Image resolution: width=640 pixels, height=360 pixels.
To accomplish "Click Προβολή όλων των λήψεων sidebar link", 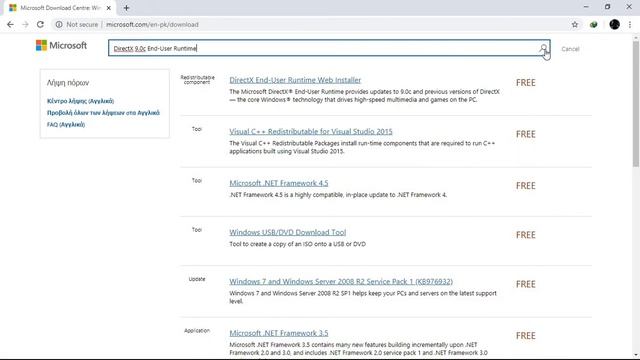I will 103,113.
